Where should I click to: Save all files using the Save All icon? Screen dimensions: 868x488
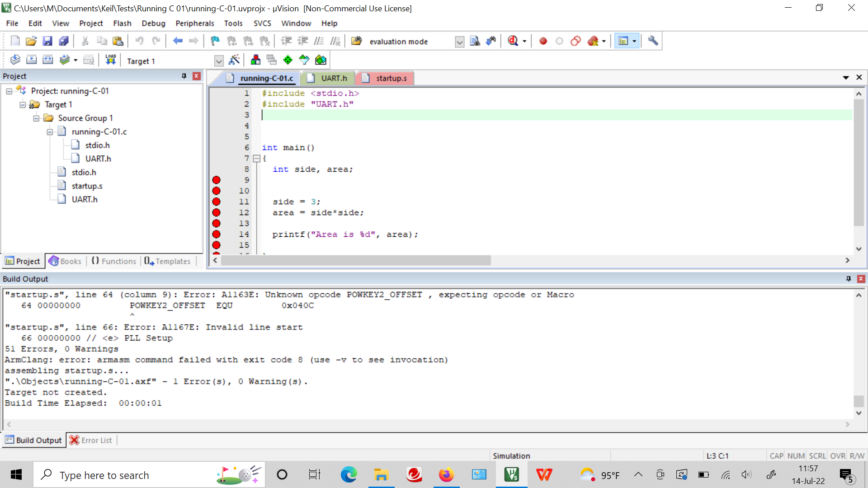tap(64, 41)
